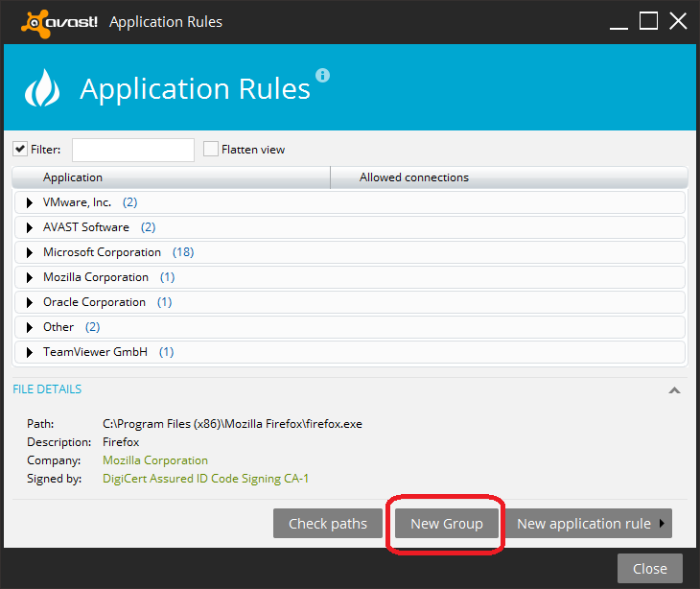This screenshot has height=589, width=700.
Task: Maximize the Application Rules window
Action: (648, 21)
